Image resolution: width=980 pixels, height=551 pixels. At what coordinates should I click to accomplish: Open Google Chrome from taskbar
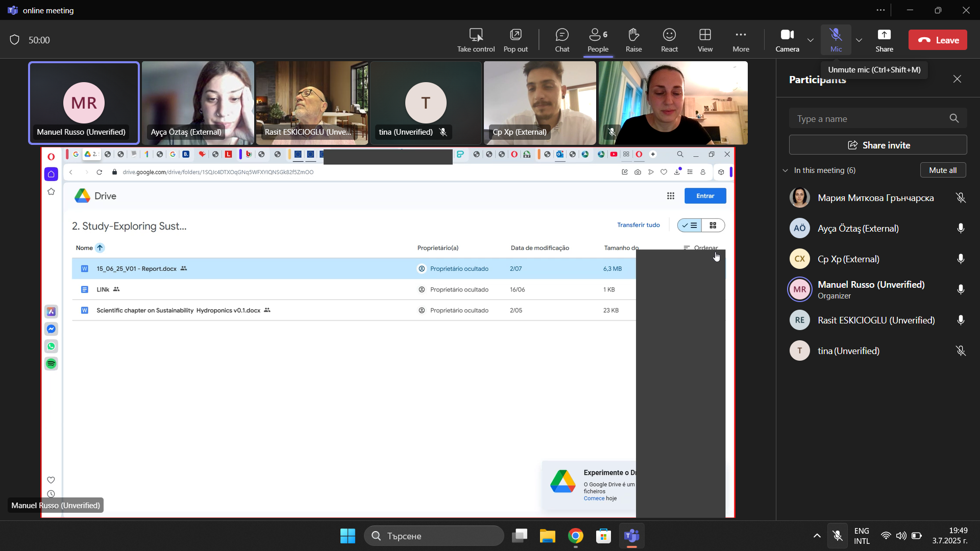pyautogui.click(x=575, y=536)
